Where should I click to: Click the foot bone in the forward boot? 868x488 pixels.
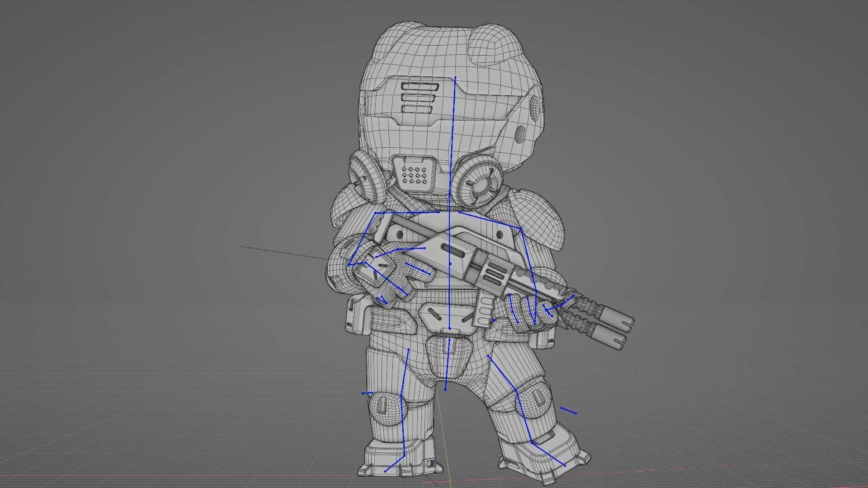pyautogui.click(x=548, y=454)
